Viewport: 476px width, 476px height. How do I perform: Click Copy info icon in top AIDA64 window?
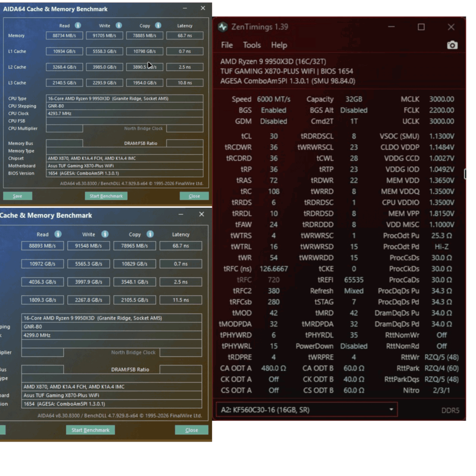pos(158,26)
